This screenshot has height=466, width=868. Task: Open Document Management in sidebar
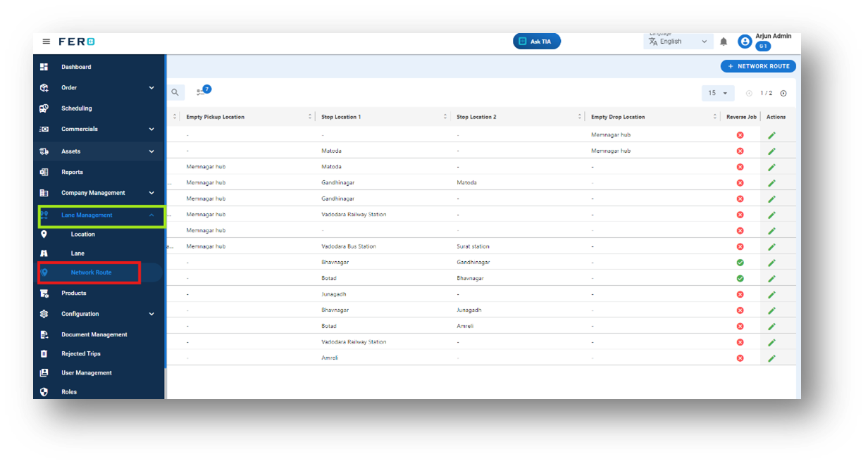[x=94, y=334]
